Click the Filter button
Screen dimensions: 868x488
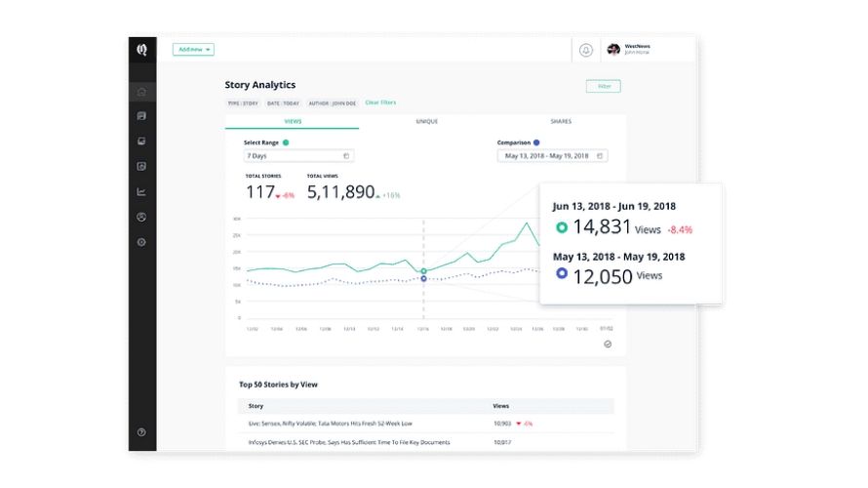pos(604,86)
